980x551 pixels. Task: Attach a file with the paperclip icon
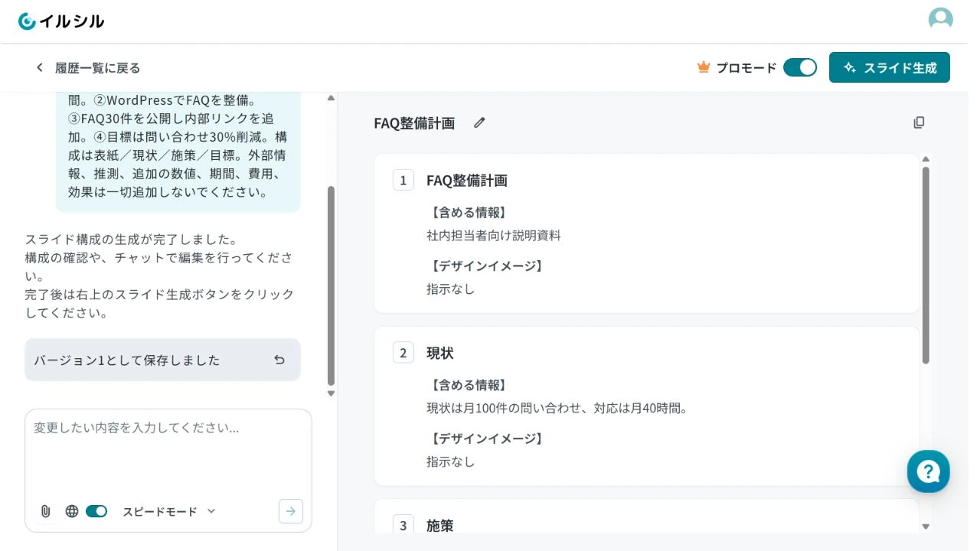(x=45, y=511)
